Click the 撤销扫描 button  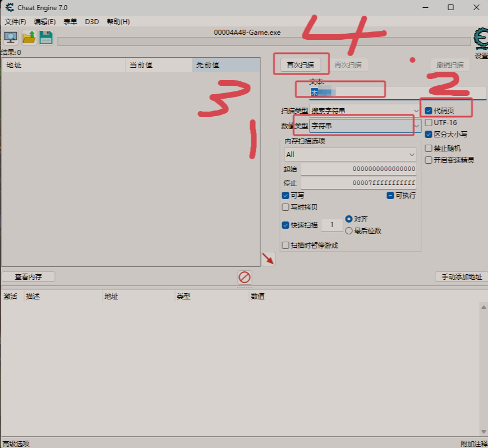[450, 64]
